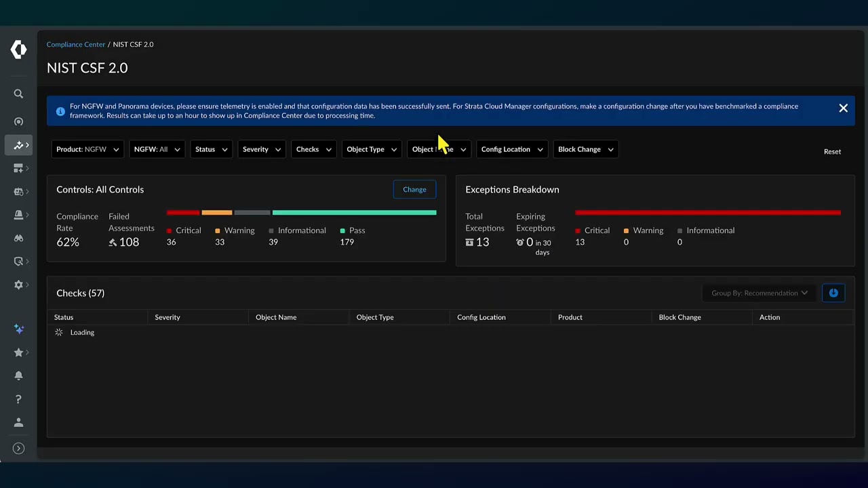The image size is (868, 488).
Task: Open the notifications bell icon
Action: click(18, 375)
